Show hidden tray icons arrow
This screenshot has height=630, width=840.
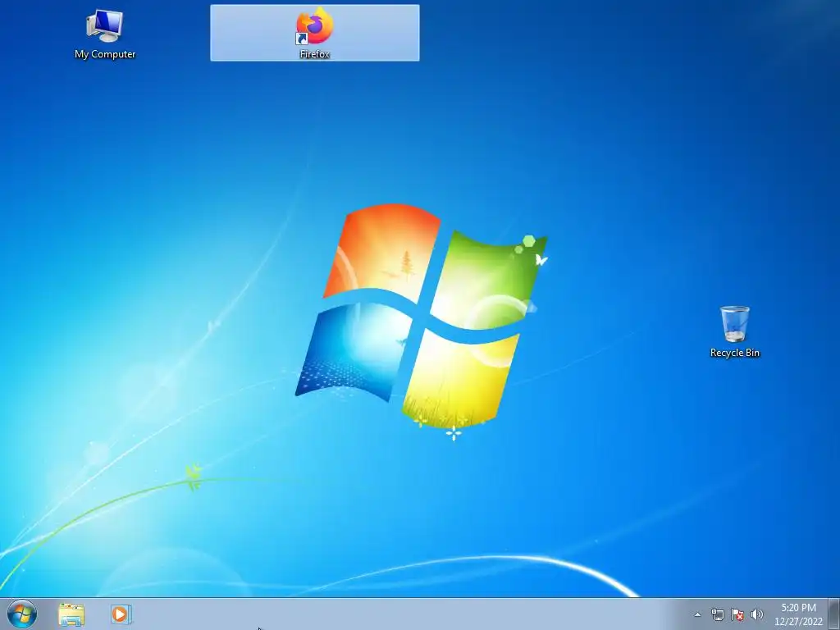click(697, 614)
